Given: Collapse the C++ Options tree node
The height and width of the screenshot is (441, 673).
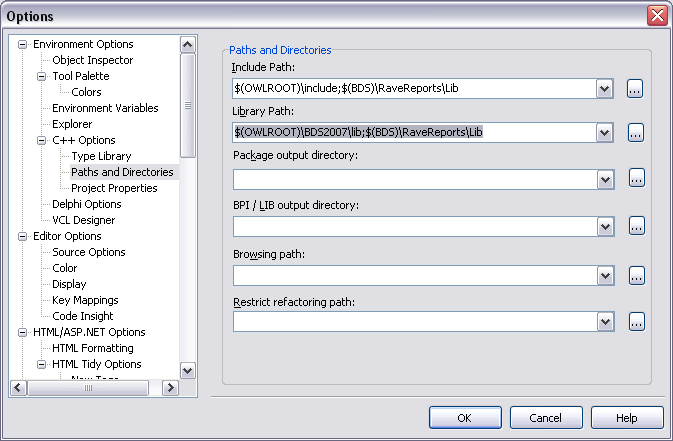Looking at the screenshot, I should [41, 140].
